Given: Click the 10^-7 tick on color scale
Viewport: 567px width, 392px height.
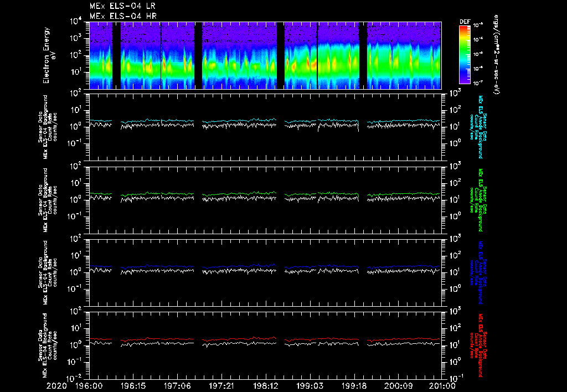Looking at the screenshot, I should pos(478,83).
